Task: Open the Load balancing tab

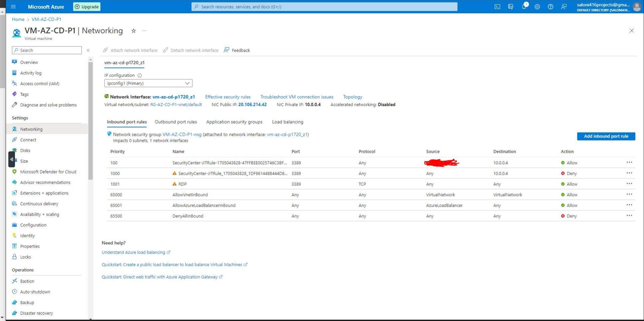Action: pyautogui.click(x=287, y=122)
